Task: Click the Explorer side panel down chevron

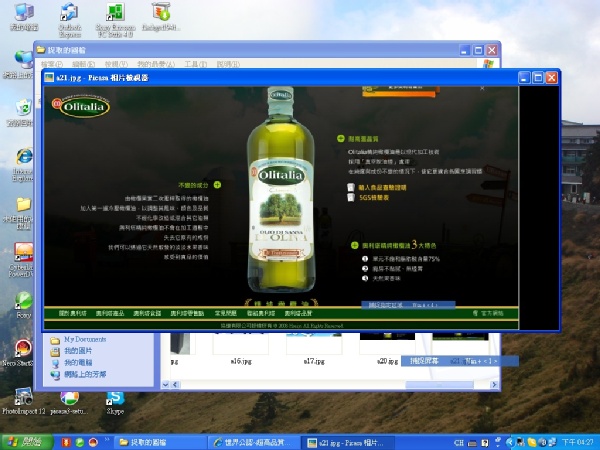Action: pyautogui.click(x=165, y=384)
